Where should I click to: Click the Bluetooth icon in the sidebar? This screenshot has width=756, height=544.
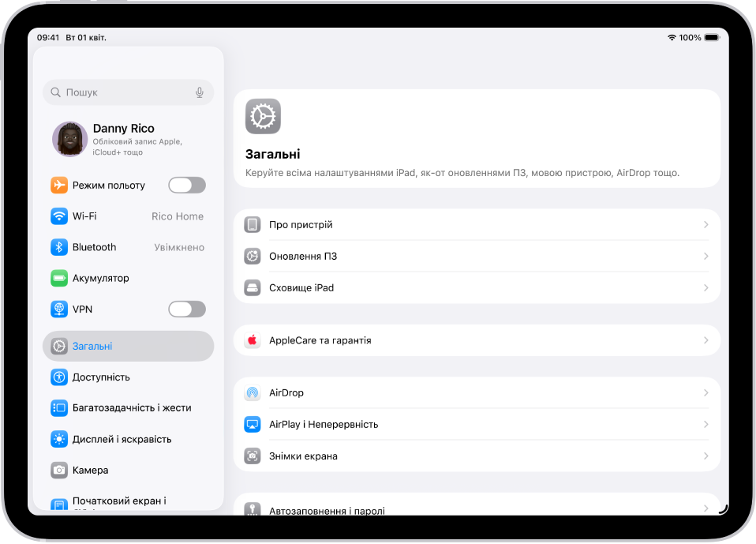(x=59, y=247)
